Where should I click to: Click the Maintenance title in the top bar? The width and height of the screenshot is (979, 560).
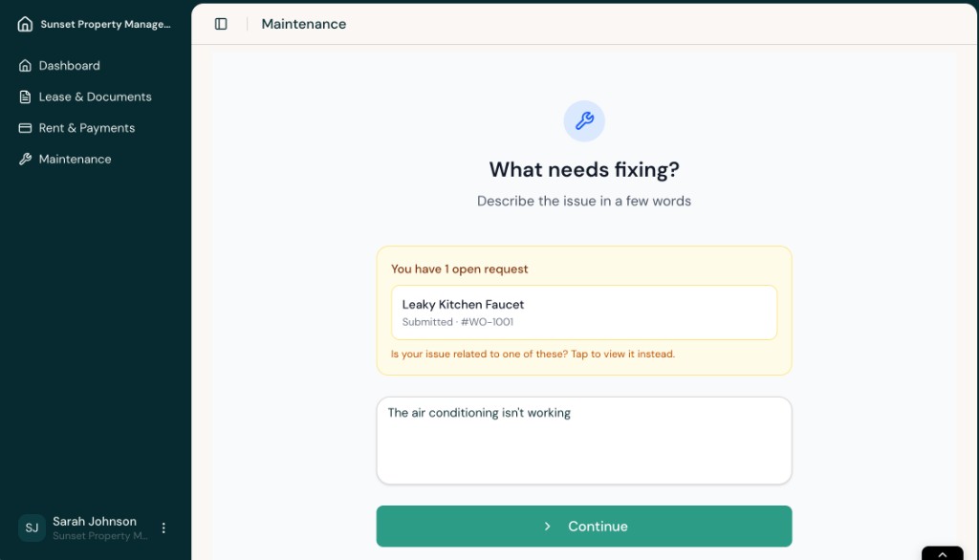pos(303,23)
